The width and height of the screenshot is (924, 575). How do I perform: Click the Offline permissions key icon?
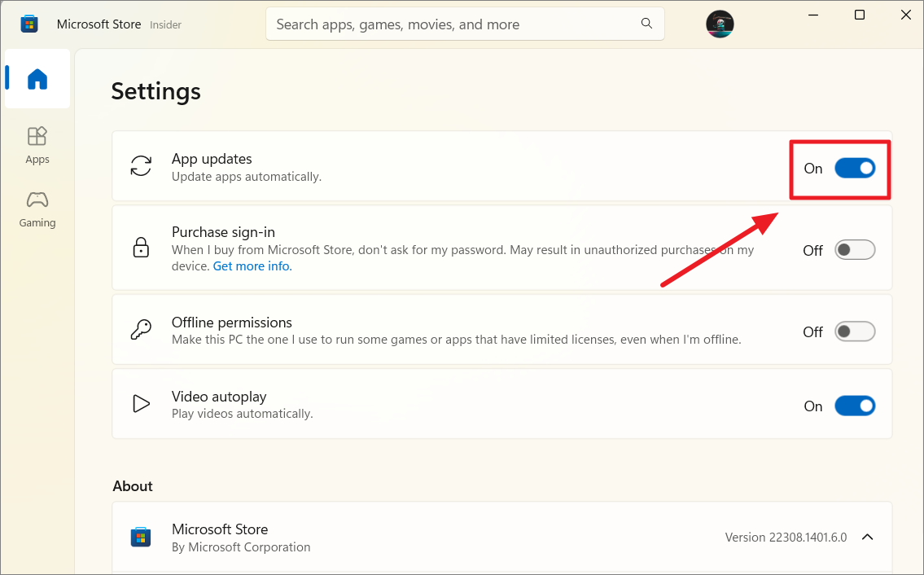pyautogui.click(x=141, y=329)
